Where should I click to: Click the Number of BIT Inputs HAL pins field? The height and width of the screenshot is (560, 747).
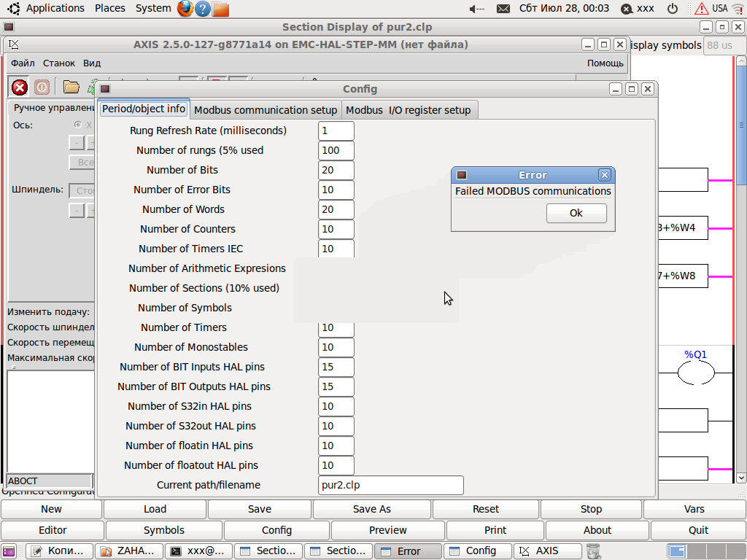(x=336, y=367)
